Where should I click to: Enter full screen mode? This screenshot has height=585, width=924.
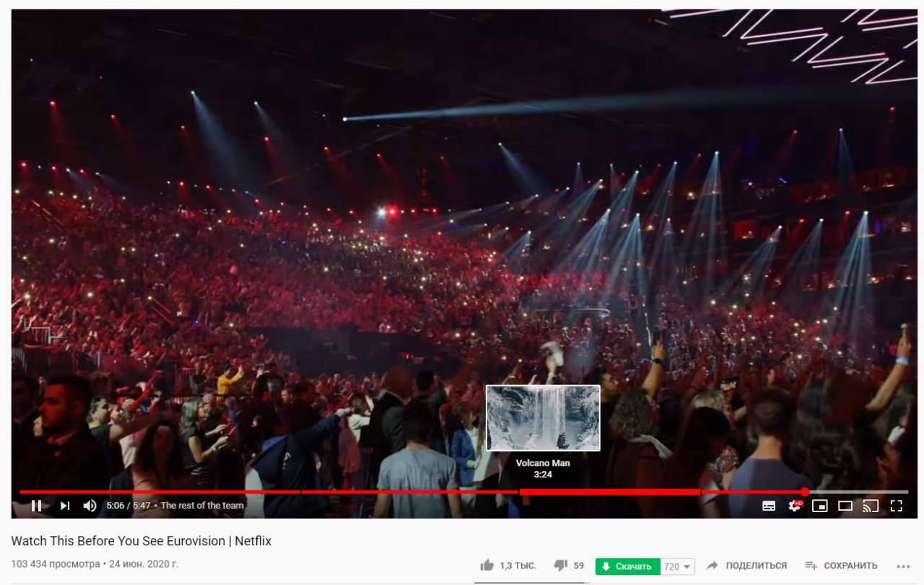(x=896, y=506)
